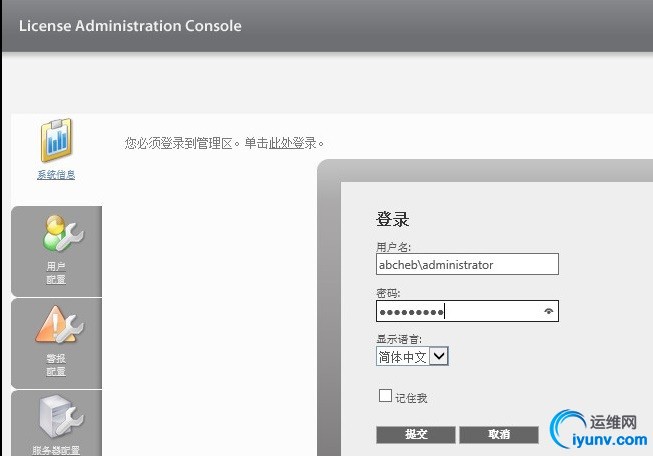The width and height of the screenshot is (653, 456).
Task: Click the 此处 login link
Action: click(279, 143)
